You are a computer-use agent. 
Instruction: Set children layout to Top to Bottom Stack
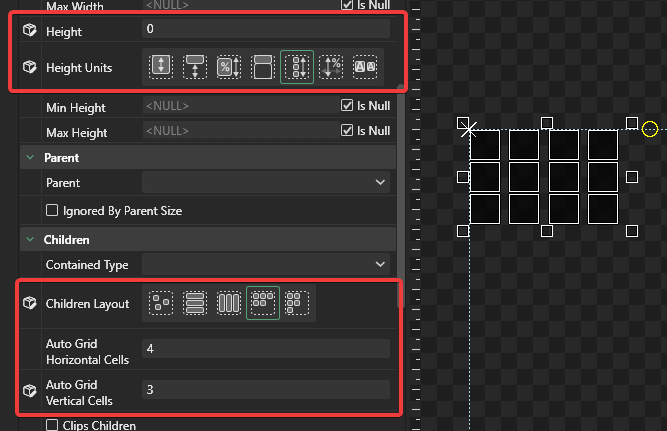[195, 302]
